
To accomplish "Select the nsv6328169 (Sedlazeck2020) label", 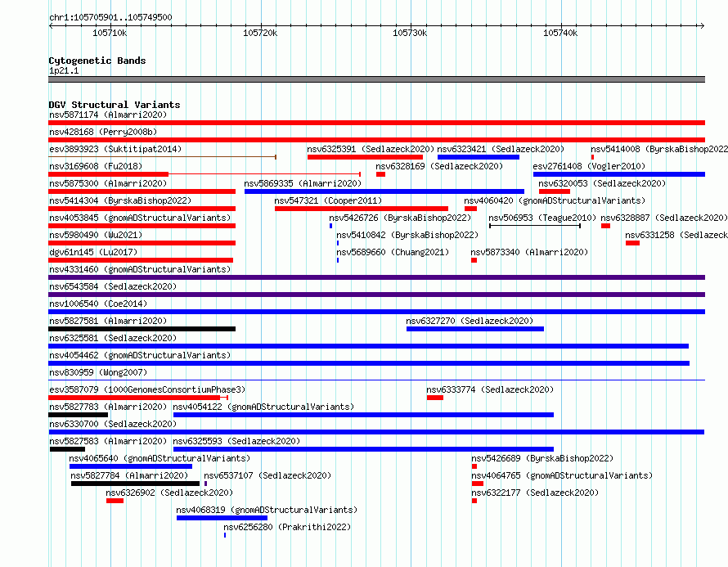I will (x=439, y=166).
